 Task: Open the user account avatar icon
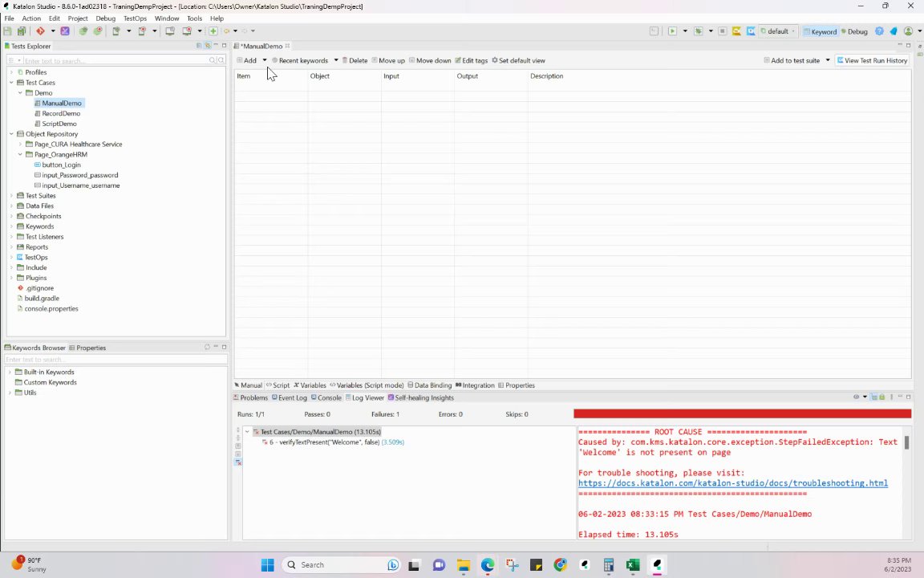coord(908,31)
